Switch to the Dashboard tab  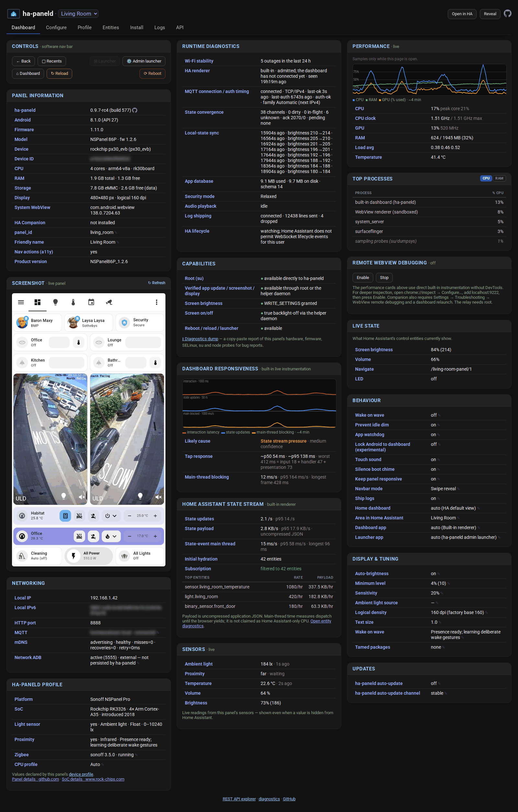pos(23,28)
